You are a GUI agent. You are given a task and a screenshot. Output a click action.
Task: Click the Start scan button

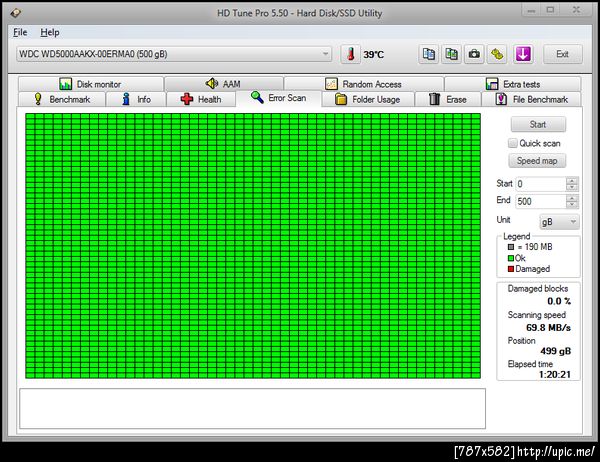538,124
